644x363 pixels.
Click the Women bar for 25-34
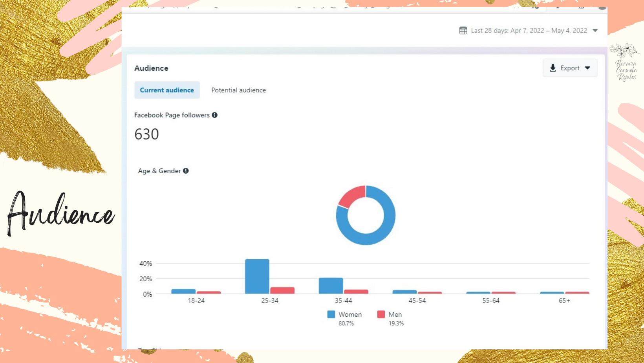[x=257, y=276]
